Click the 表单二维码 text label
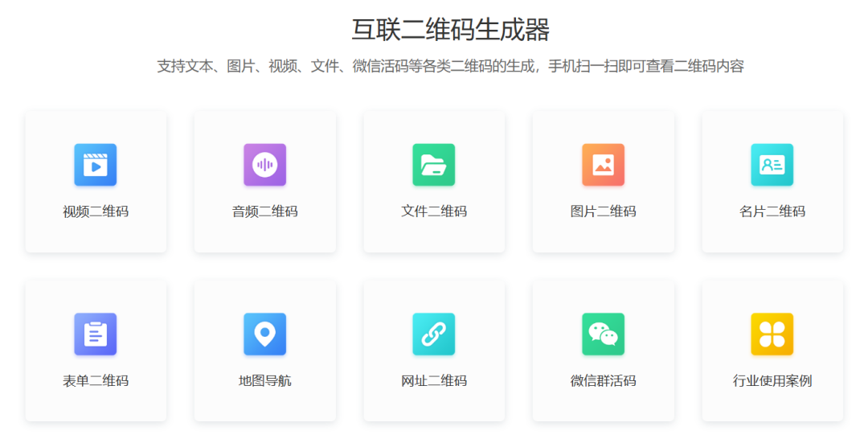The height and width of the screenshot is (443, 868). pos(96,380)
